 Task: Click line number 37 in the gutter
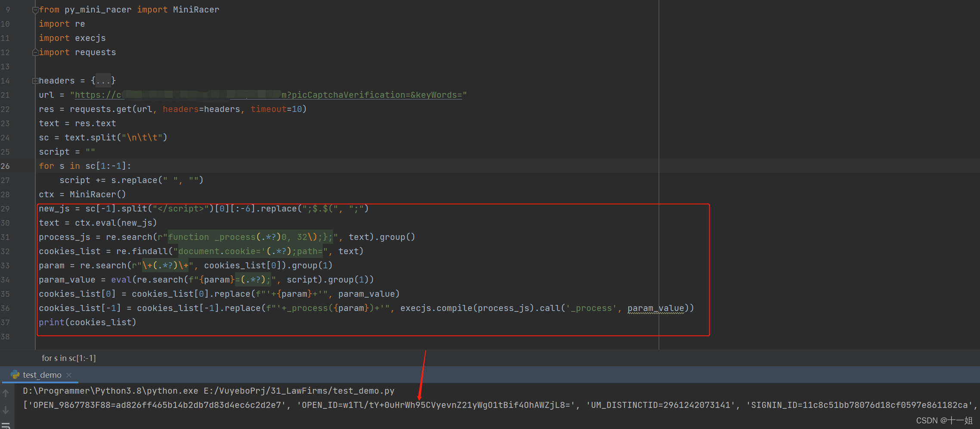point(5,322)
